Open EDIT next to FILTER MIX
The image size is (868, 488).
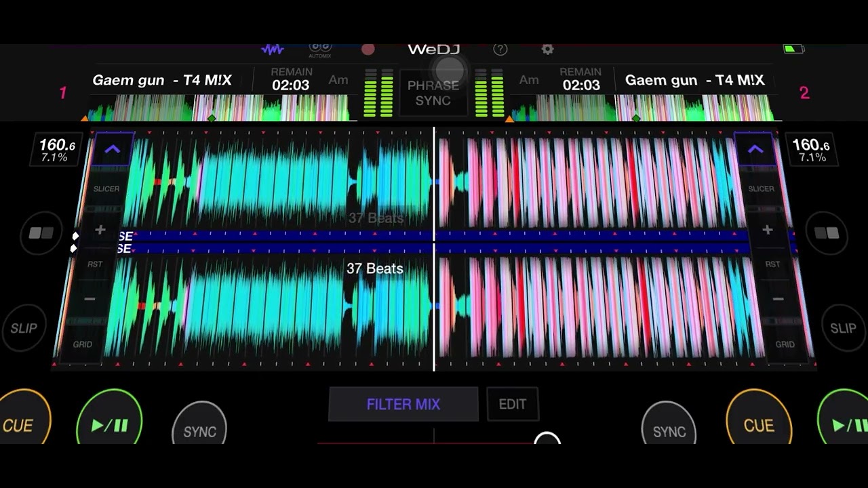[x=513, y=405]
